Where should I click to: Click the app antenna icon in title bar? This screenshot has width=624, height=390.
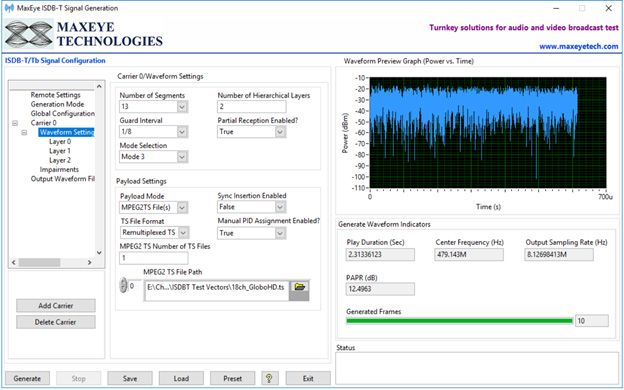pyautogui.click(x=9, y=8)
